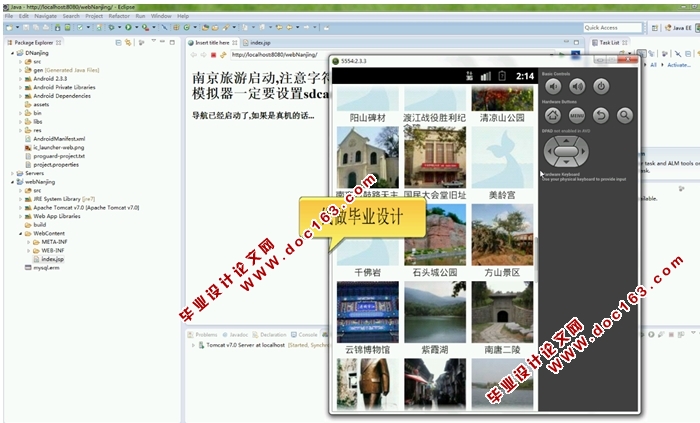The width and height of the screenshot is (700, 423).
Task: Expand the WEB-INF folder
Action: tap(29, 251)
